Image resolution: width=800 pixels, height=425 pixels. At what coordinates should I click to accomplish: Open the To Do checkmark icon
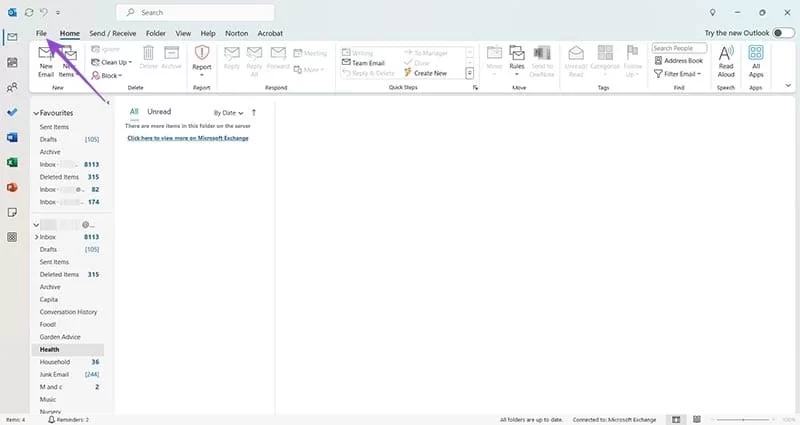tap(12, 112)
